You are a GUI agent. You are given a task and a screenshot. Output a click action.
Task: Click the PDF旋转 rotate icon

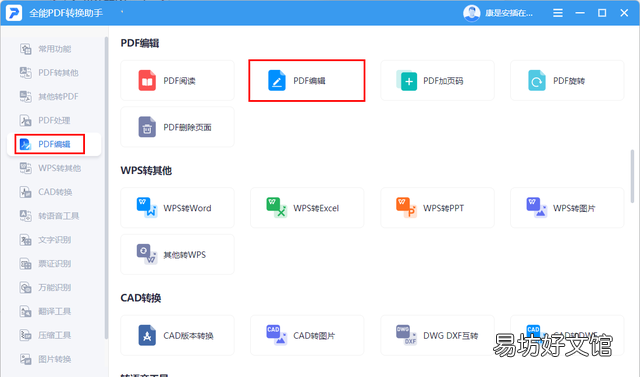point(536,80)
